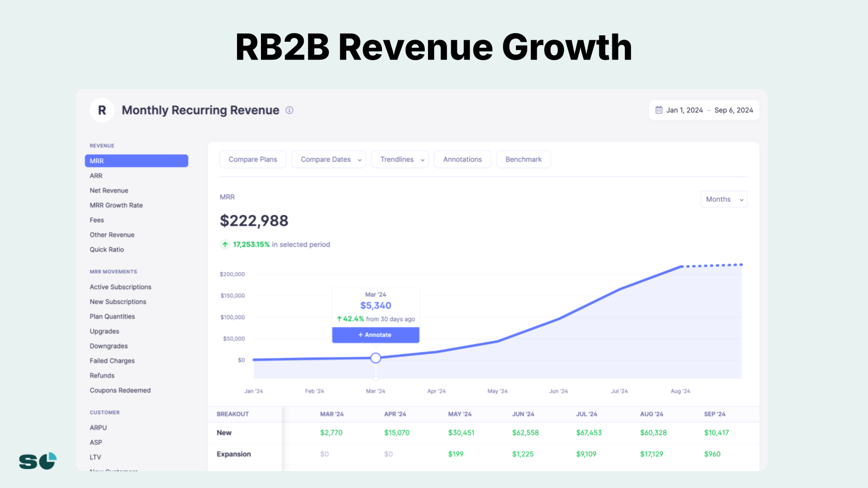Click the Benchmark button
The image size is (868, 488).
tap(524, 159)
